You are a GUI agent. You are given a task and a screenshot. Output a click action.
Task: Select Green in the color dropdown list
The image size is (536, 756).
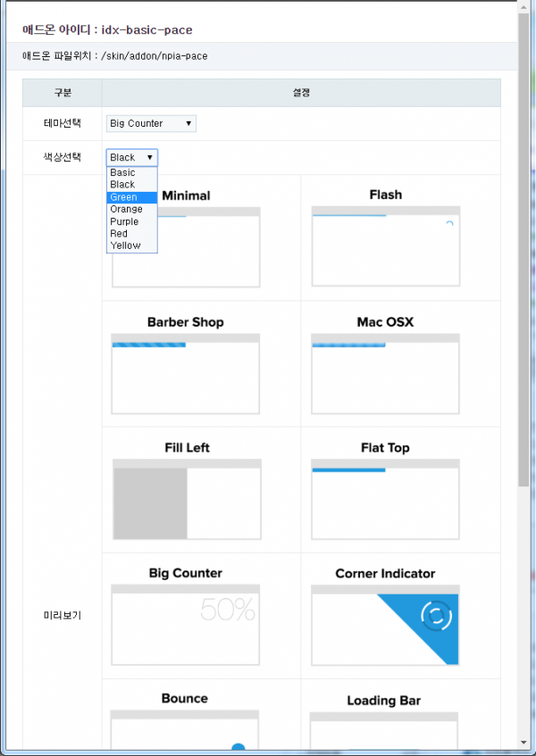point(124,197)
